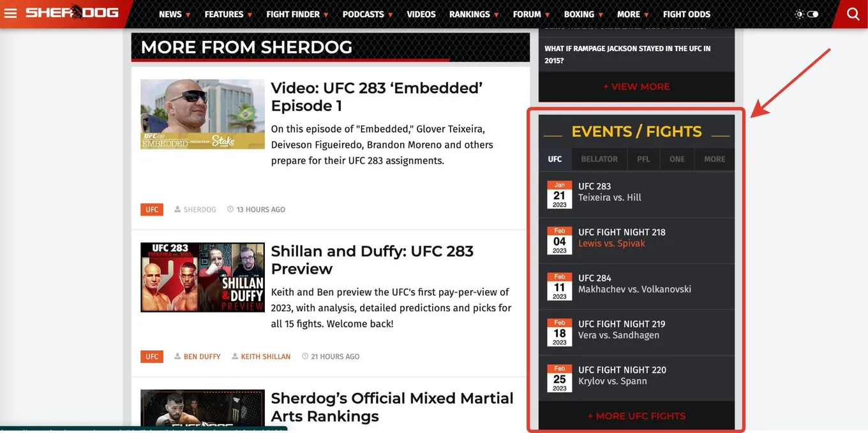Screen dimensions: 868x433
Task: Open UFC 283 Teixeira vs. Hill event
Action: 636,194
